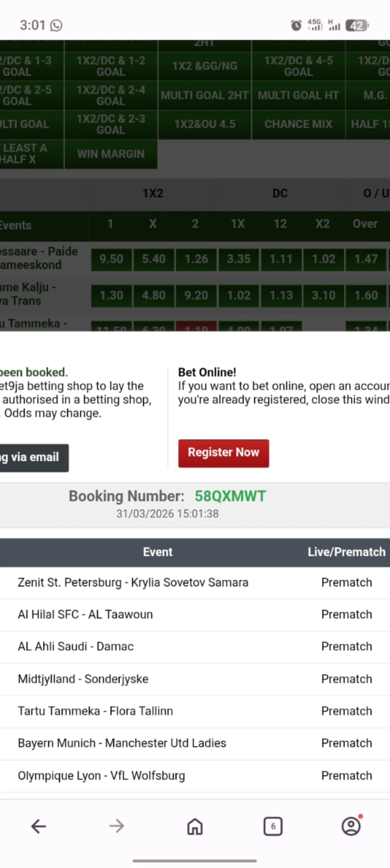Select the WIN MARGIN market tab
The width and height of the screenshot is (390, 868).
(x=111, y=154)
